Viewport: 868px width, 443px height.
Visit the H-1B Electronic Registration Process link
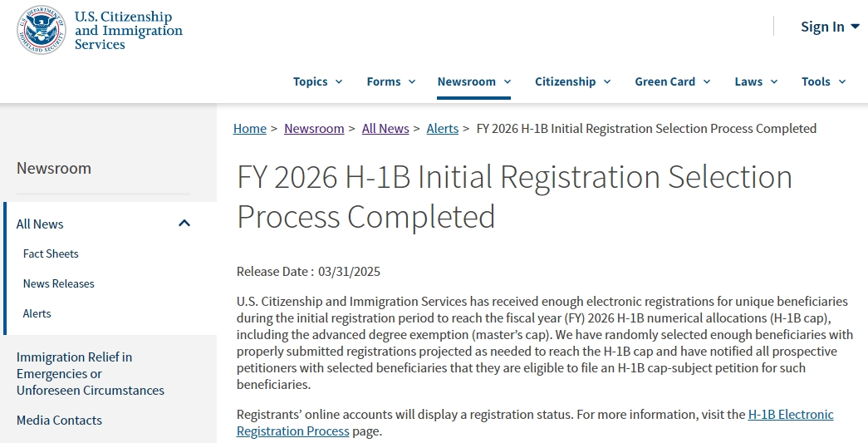(x=790, y=414)
